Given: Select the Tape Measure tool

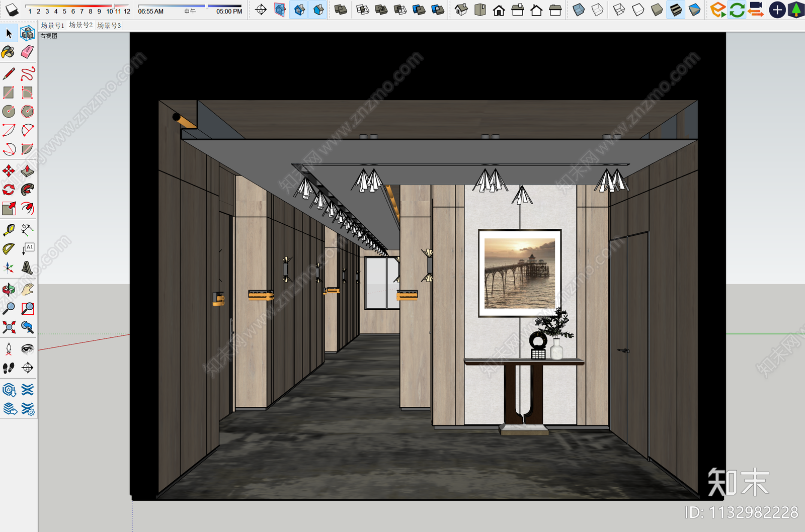Looking at the screenshot, I should [x=9, y=230].
